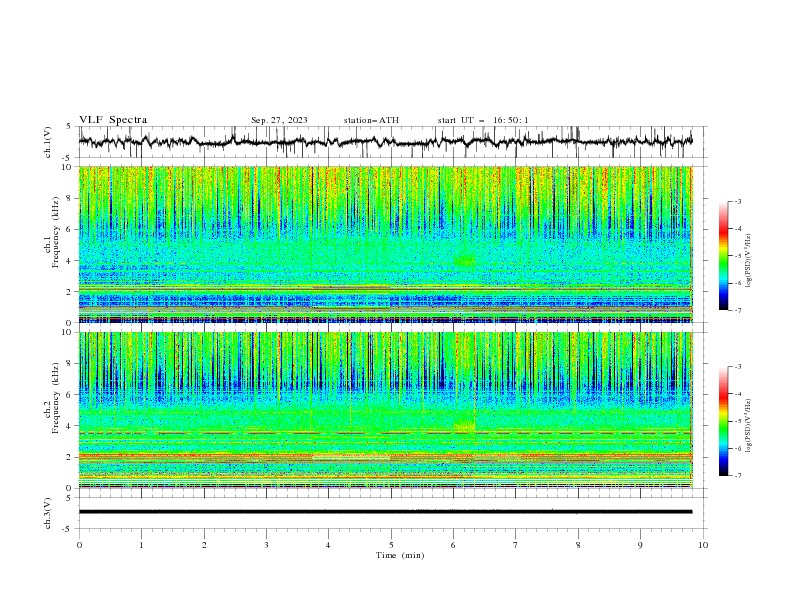Click the "-7" label on ch.2 colorbar
This screenshot has width=792, height=612.
point(737,475)
